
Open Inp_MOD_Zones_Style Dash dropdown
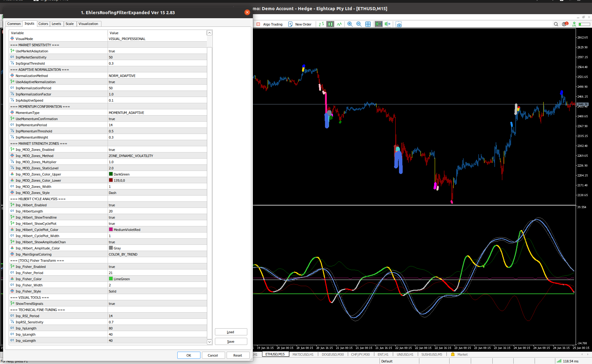113,193
